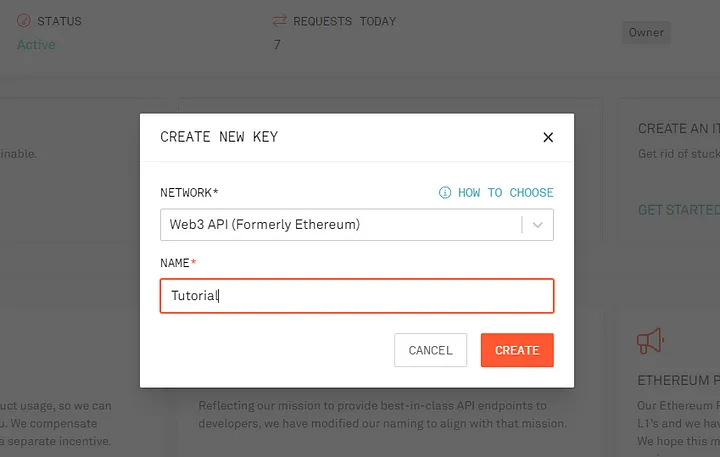
Task: Click the Requests Today arrows icon
Action: tap(279, 21)
